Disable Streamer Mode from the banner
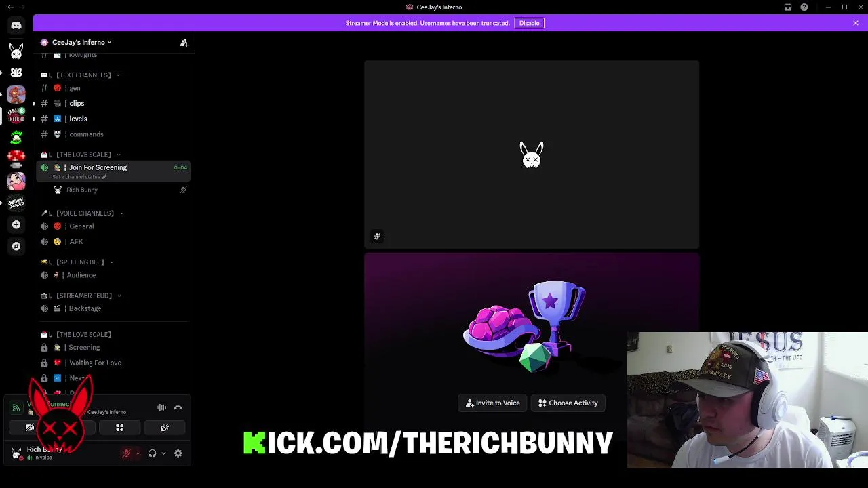 [x=529, y=23]
